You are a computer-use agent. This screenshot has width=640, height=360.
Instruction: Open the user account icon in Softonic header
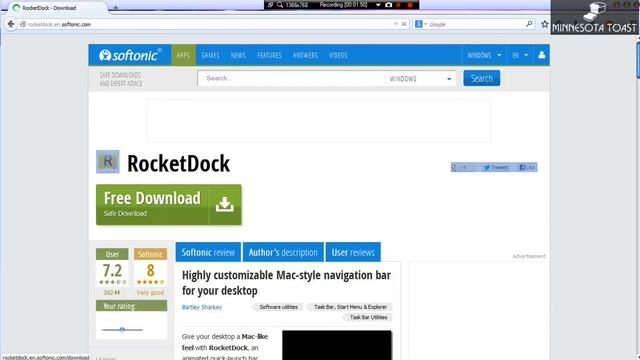(x=541, y=55)
